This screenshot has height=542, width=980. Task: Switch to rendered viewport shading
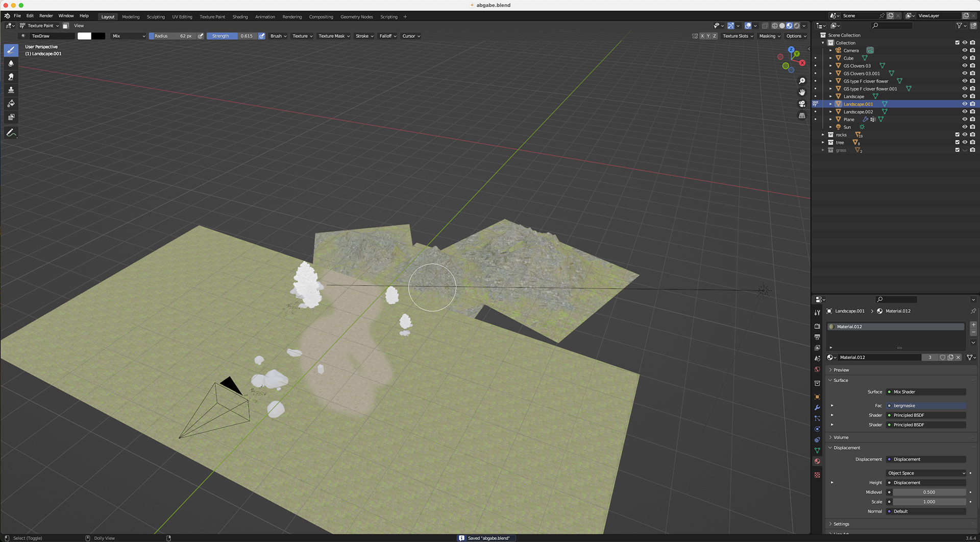click(796, 26)
